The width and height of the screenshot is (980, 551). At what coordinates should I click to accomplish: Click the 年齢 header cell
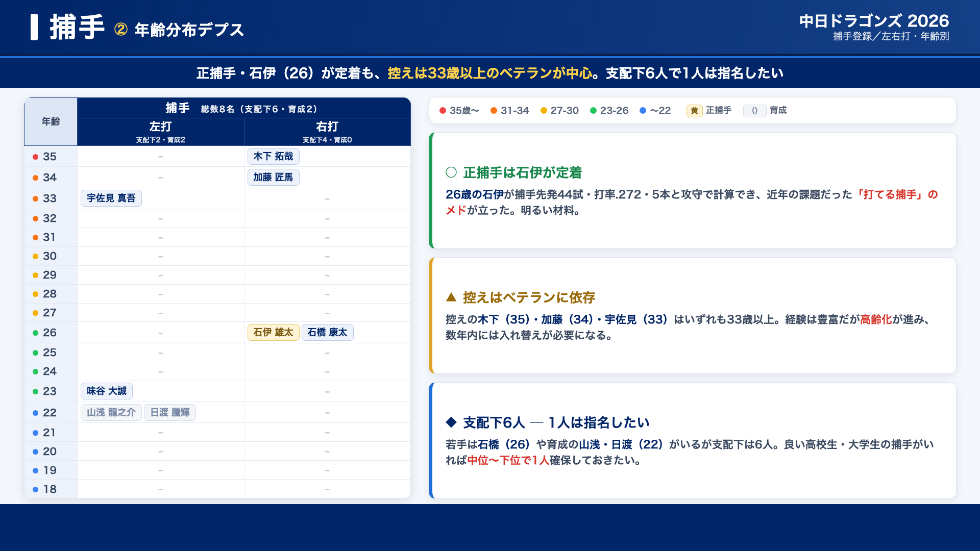click(x=51, y=121)
